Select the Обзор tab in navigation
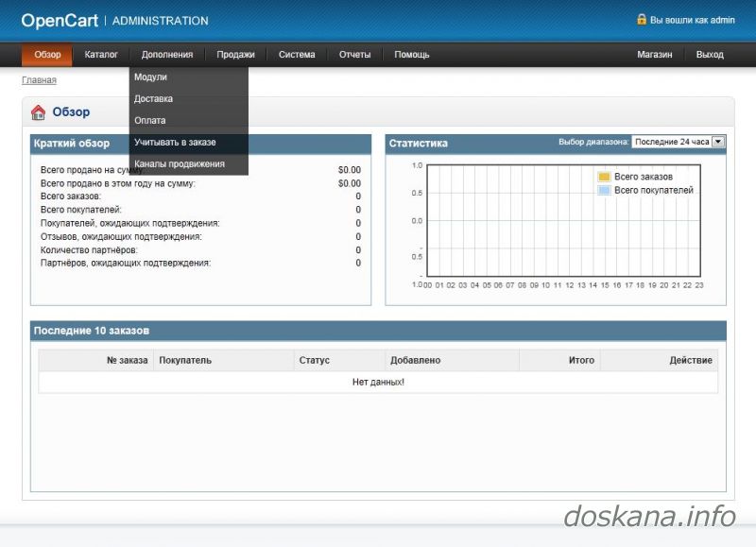Image resolution: width=756 pixels, height=547 pixels. tap(47, 55)
